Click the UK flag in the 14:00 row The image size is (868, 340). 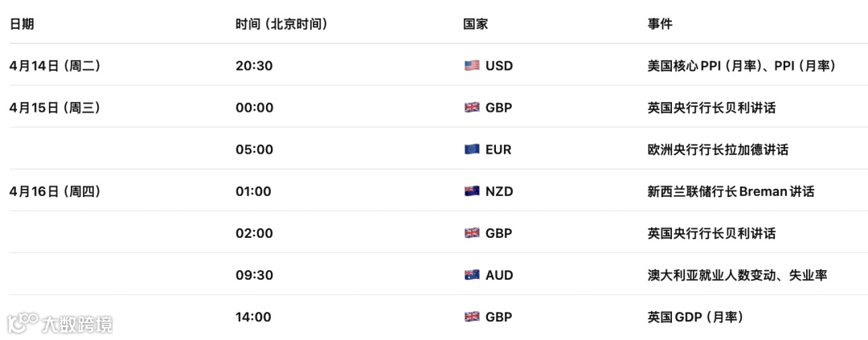click(x=472, y=317)
